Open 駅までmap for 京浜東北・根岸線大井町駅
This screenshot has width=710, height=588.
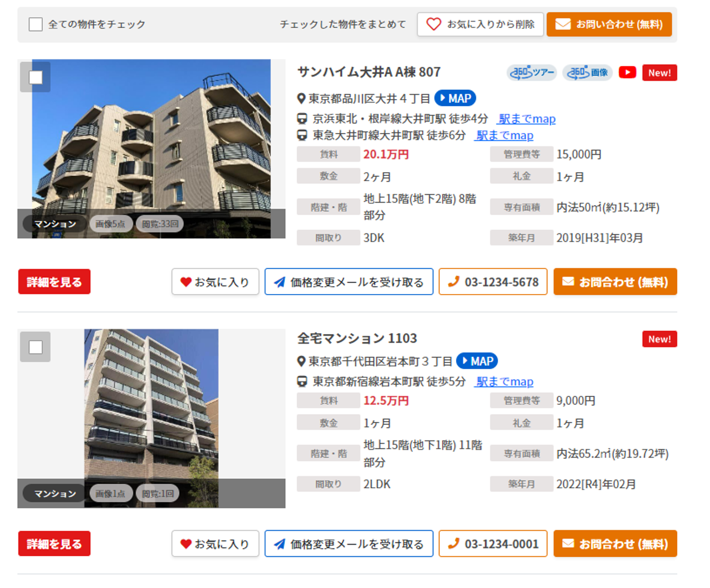527,119
